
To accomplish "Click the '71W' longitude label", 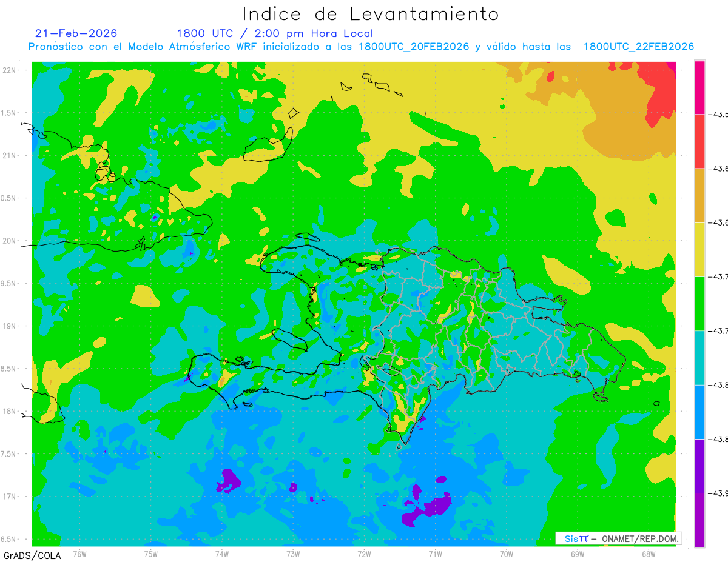I will pos(435,554).
